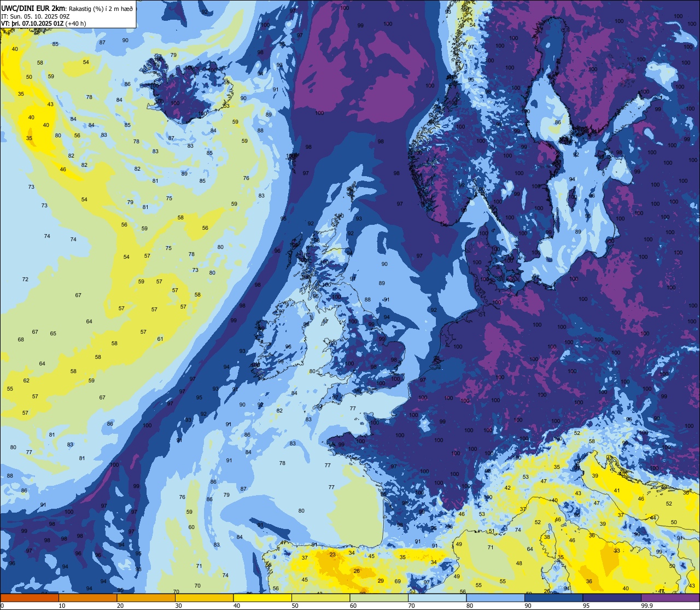The height and width of the screenshot is (610, 700).
Task: Click the orange 10–20 legend swatch
Action: pyautogui.click(x=87, y=597)
